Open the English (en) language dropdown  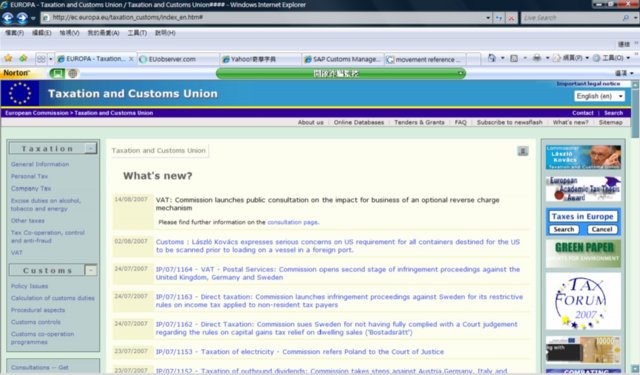pos(599,96)
